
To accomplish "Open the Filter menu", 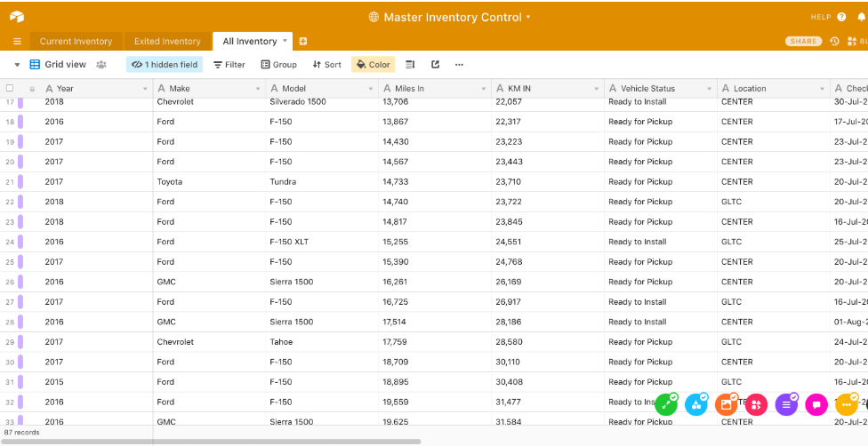I will tap(229, 65).
